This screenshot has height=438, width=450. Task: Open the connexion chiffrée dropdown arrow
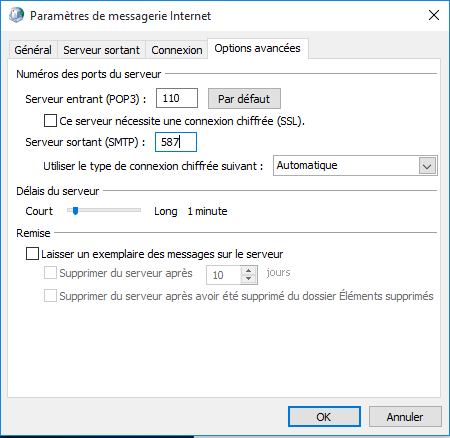tap(427, 166)
